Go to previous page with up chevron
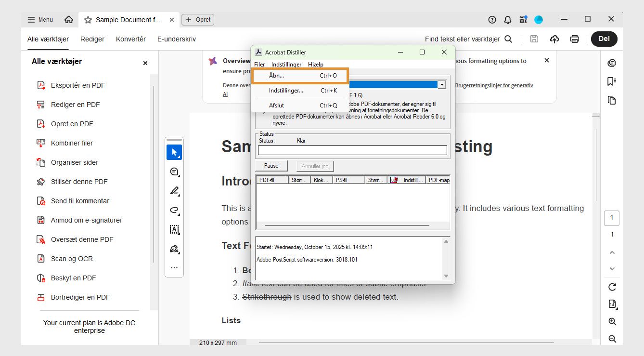The width and height of the screenshot is (644, 356). (x=612, y=252)
